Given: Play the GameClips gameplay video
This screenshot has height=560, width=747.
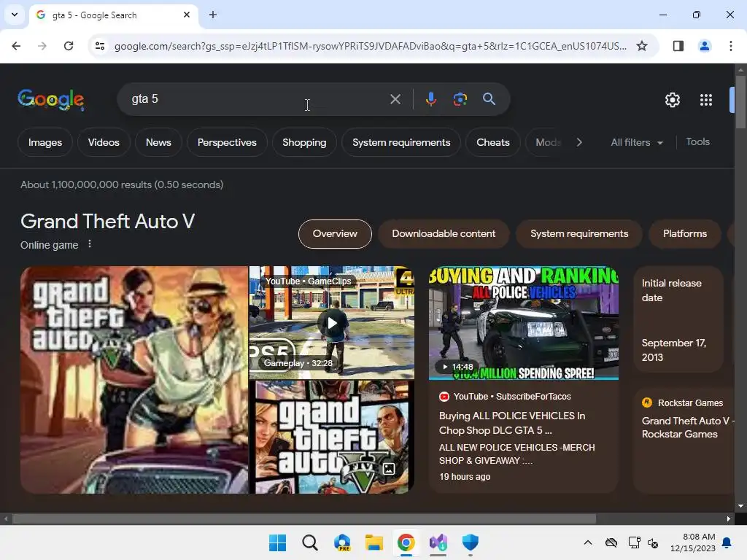Looking at the screenshot, I should coord(332,323).
